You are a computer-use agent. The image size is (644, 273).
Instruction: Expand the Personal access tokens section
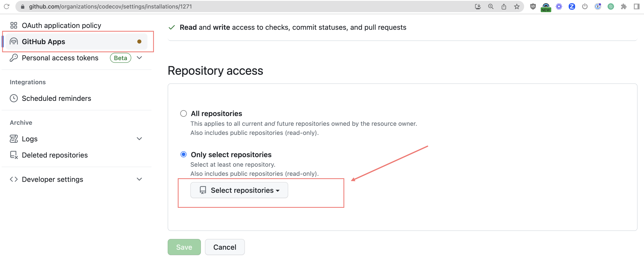pyautogui.click(x=140, y=58)
